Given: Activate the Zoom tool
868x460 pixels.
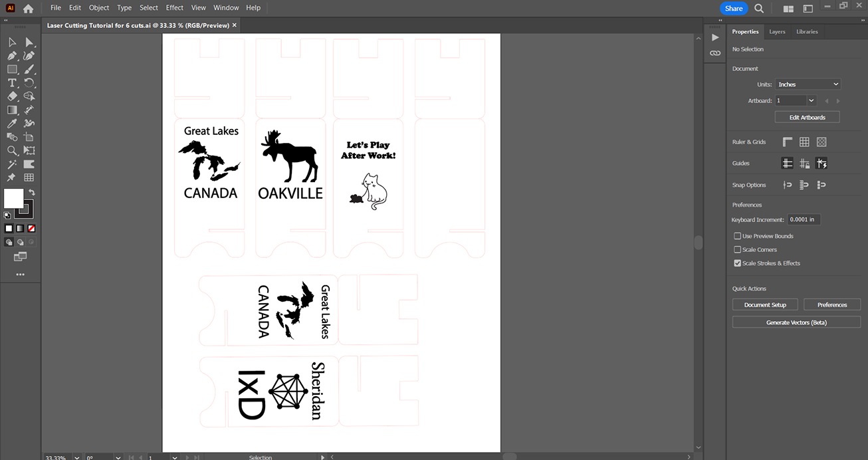Looking at the screenshot, I should point(12,151).
